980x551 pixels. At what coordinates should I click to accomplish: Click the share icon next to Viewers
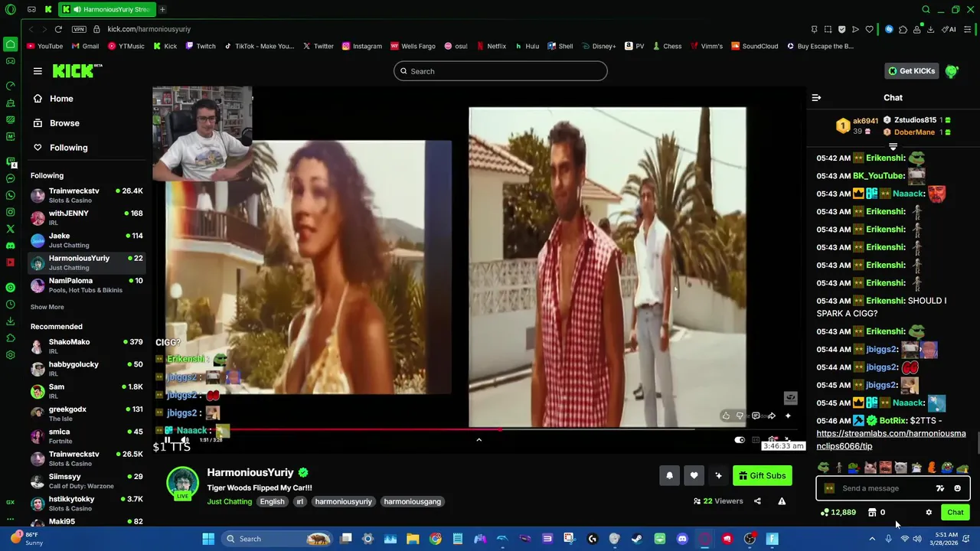pyautogui.click(x=757, y=501)
